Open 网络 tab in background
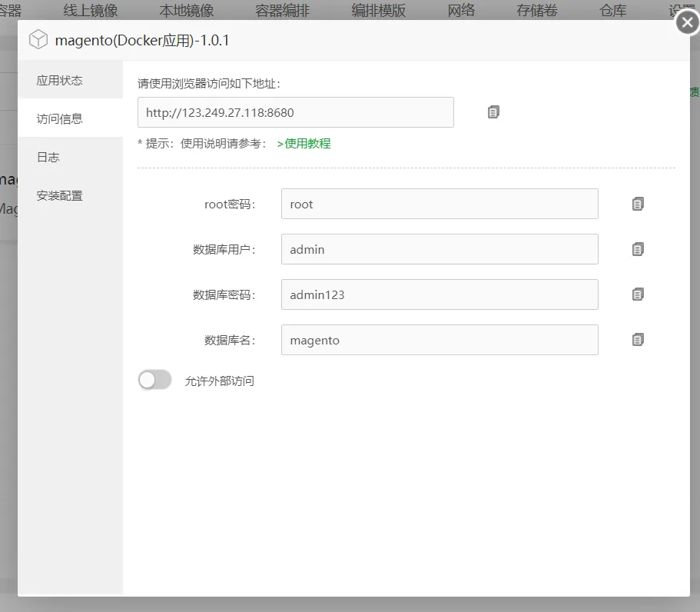Image resolution: width=700 pixels, height=612 pixels. pyautogui.click(x=461, y=10)
